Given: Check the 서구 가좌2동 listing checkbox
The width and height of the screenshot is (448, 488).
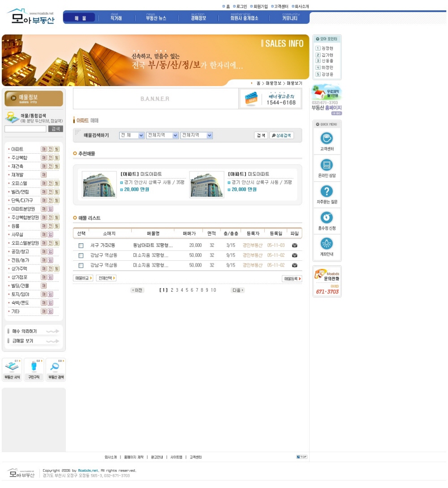Looking at the screenshot, I should 81,246.
